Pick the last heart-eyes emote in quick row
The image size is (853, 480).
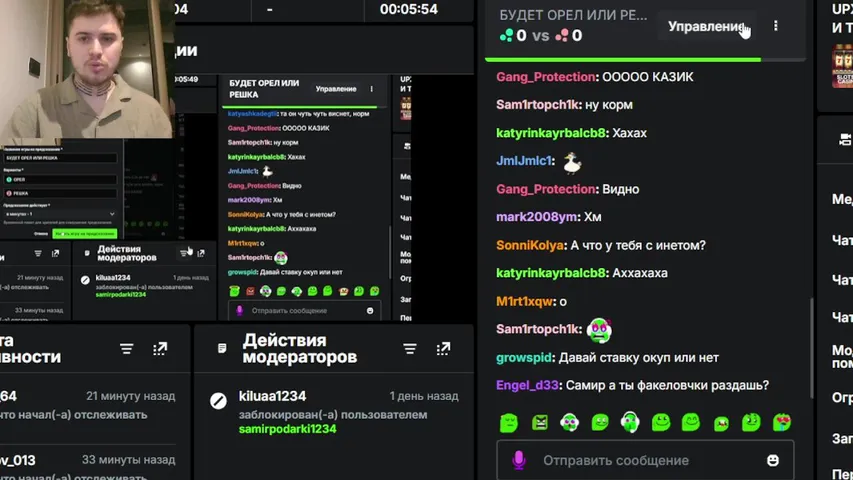782,423
